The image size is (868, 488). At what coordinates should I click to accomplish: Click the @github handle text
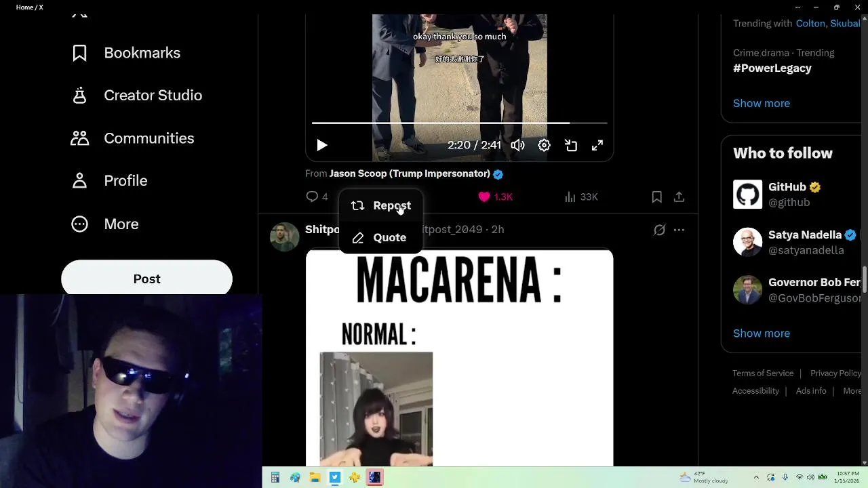click(789, 203)
